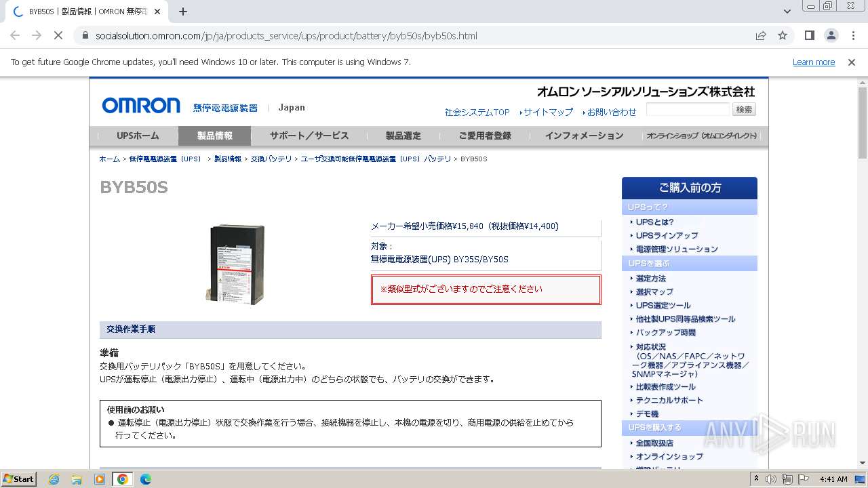Open tab search chevron
The height and width of the screenshot is (488, 868).
point(787,12)
